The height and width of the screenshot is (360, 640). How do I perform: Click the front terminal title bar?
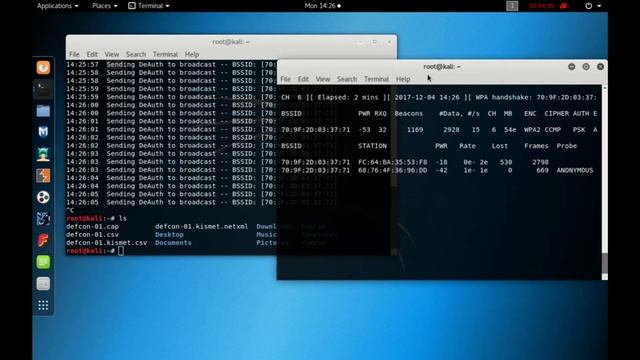click(x=442, y=67)
